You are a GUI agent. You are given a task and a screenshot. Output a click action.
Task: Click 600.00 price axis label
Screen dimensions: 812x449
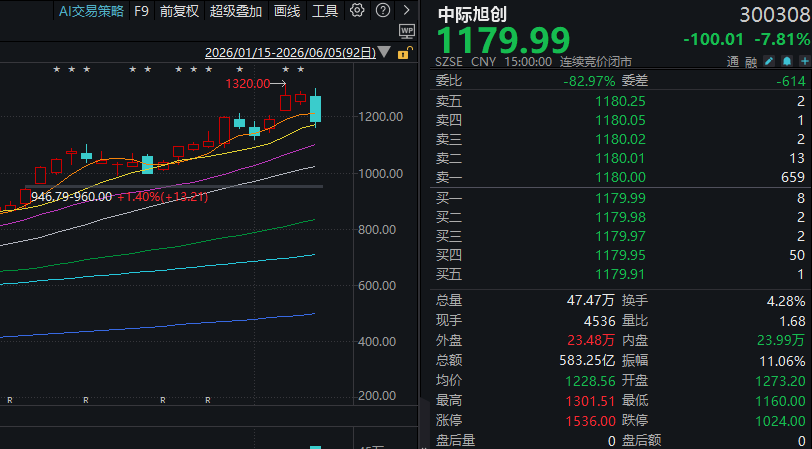(376, 286)
